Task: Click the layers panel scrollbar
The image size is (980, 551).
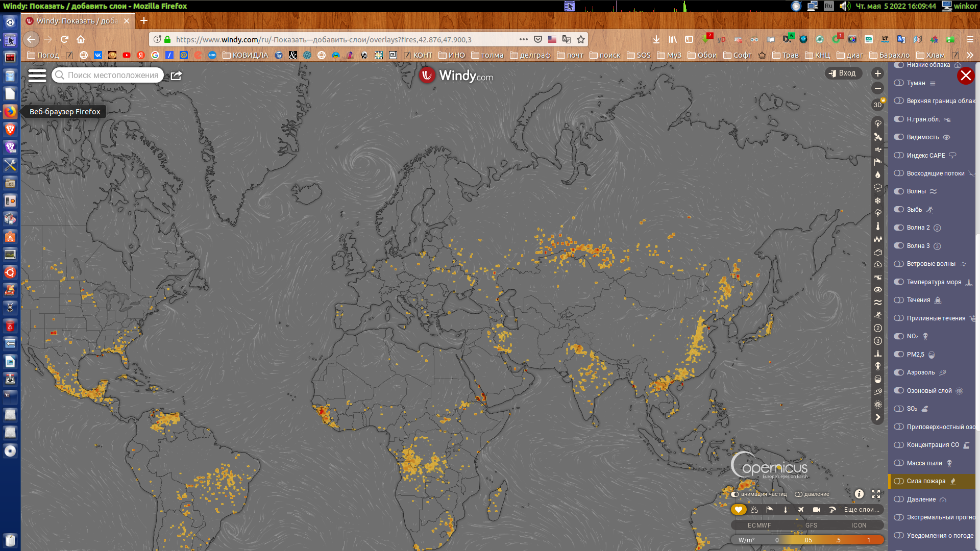Action: click(x=977, y=332)
